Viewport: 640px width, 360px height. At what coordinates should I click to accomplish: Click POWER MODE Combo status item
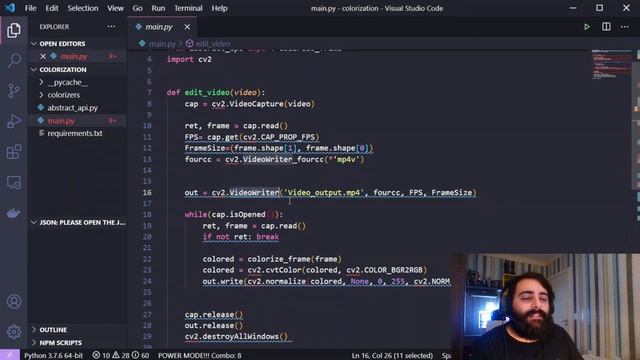(200, 355)
